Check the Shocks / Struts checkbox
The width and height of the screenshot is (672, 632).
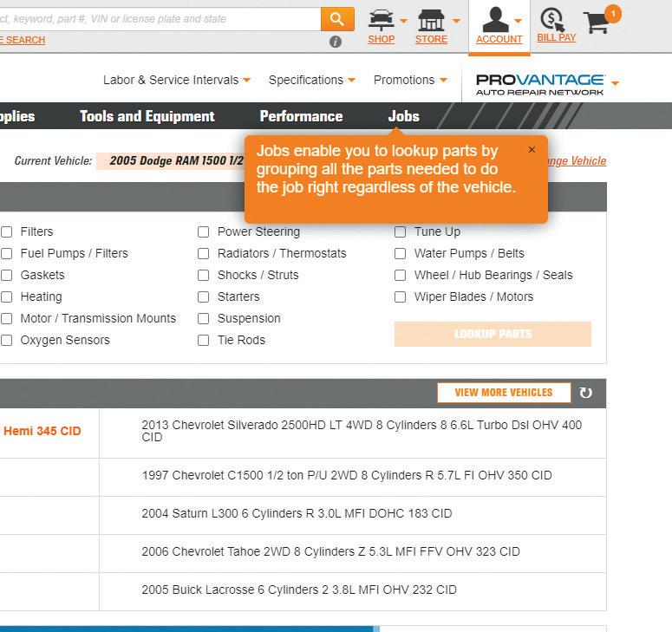point(203,275)
